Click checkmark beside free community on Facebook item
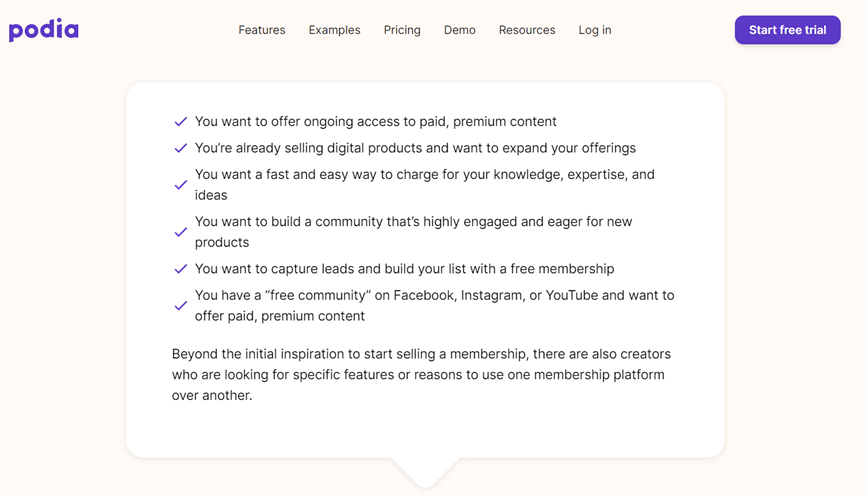This screenshot has width=867, height=496. 181,306
